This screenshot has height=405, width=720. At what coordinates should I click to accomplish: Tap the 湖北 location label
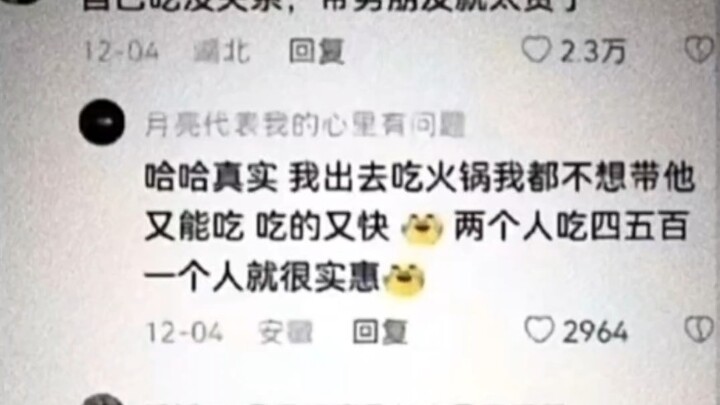(x=222, y=51)
